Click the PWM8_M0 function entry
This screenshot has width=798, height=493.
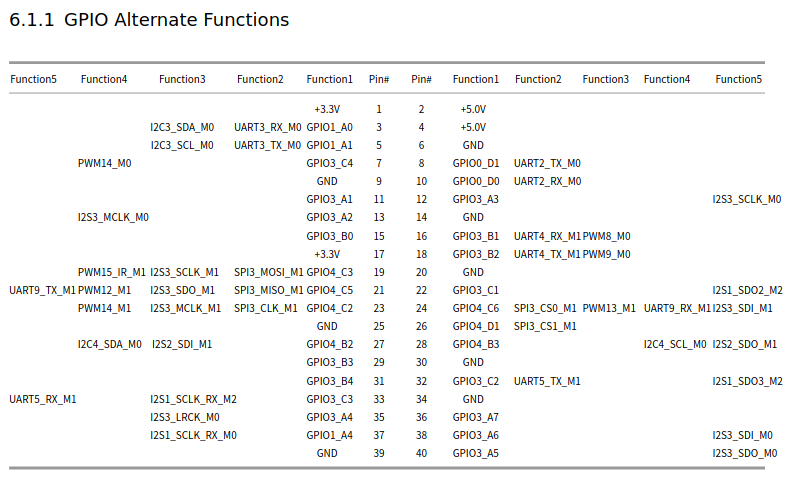point(607,236)
